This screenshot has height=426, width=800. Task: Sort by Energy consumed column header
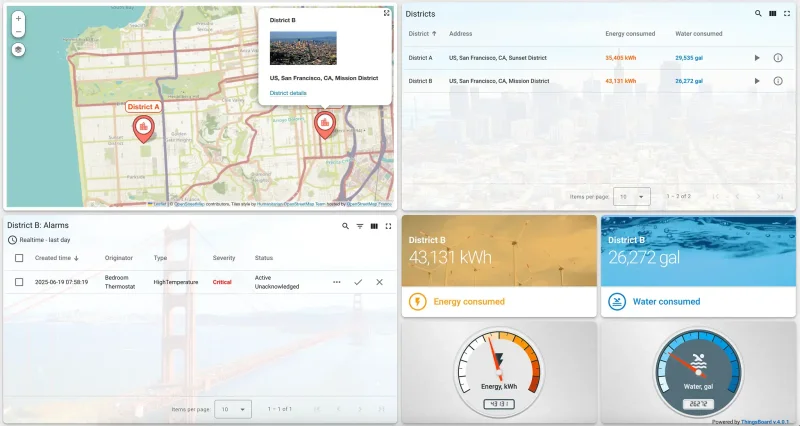630,34
